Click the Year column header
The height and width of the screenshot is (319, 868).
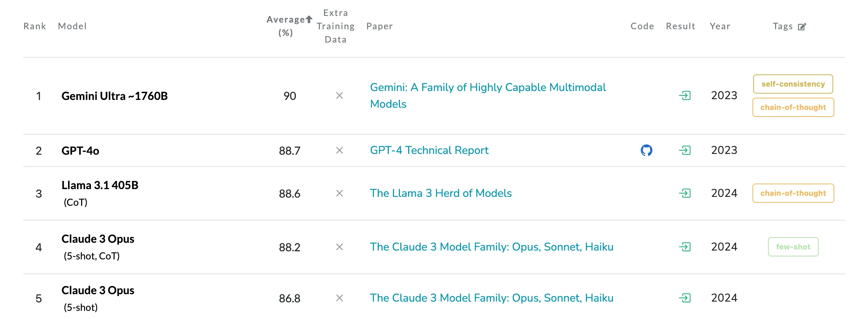tap(720, 26)
